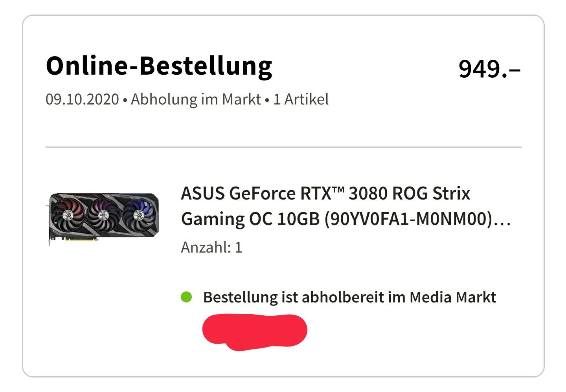Click the 1 Artikel item count

pyautogui.click(x=301, y=99)
